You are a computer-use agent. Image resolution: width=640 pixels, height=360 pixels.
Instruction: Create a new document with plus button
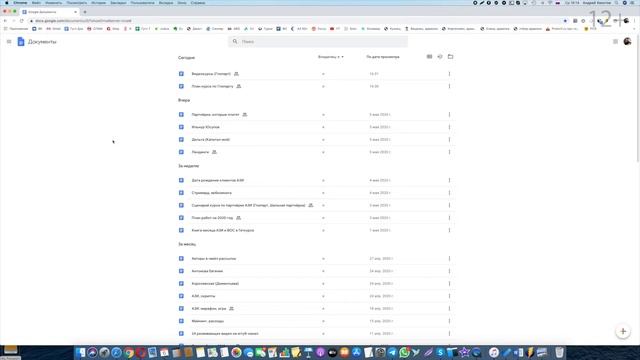click(x=623, y=331)
